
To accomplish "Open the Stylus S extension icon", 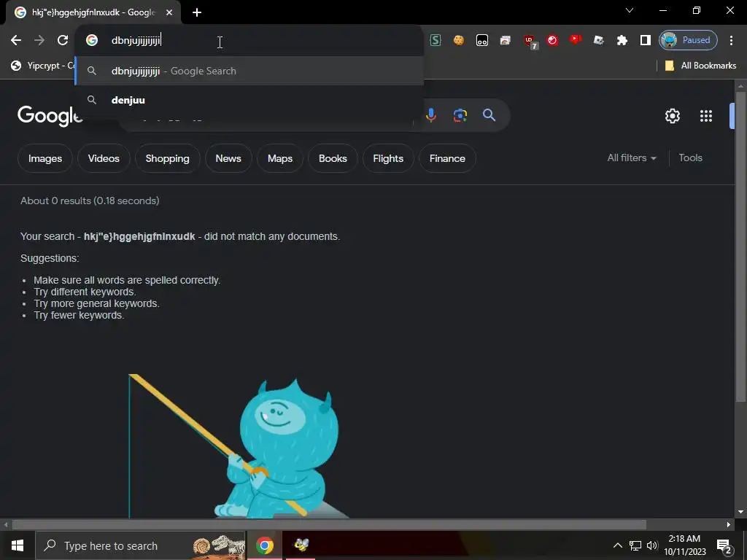I will [435, 40].
